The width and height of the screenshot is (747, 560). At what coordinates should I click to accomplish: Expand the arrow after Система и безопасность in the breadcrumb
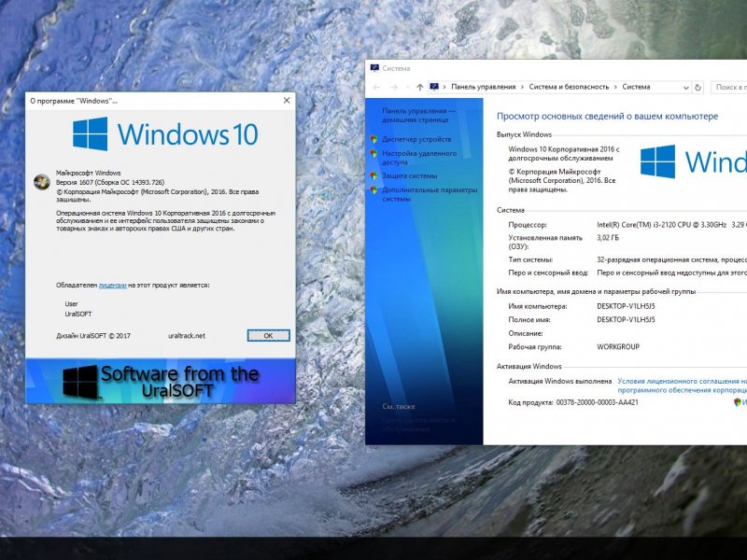[615, 87]
